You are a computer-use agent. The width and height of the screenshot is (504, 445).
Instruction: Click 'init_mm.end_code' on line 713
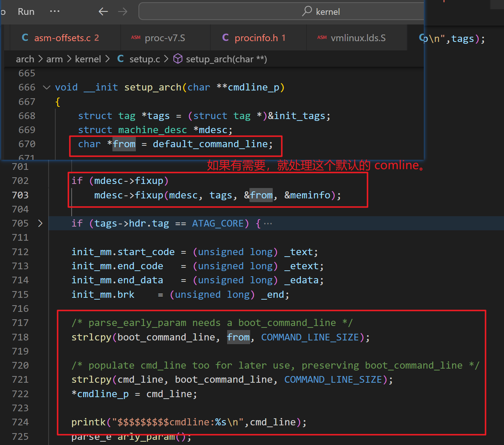coord(117,266)
